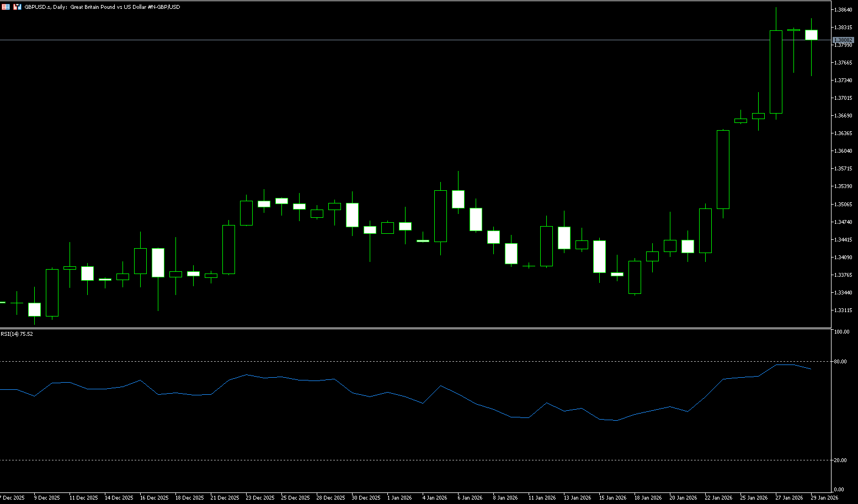The width and height of the screenshot is (858, 504).
Task: Click the RSI 20.00 oversold level label
Action: coord(840,460)
